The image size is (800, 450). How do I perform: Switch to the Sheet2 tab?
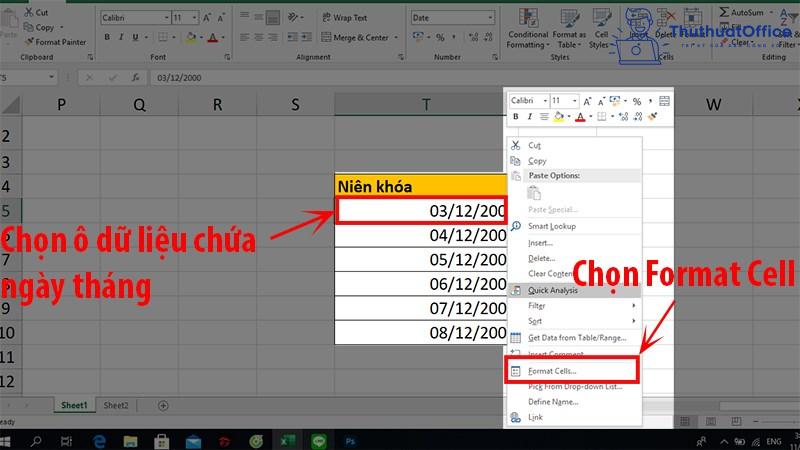point(116,406)
